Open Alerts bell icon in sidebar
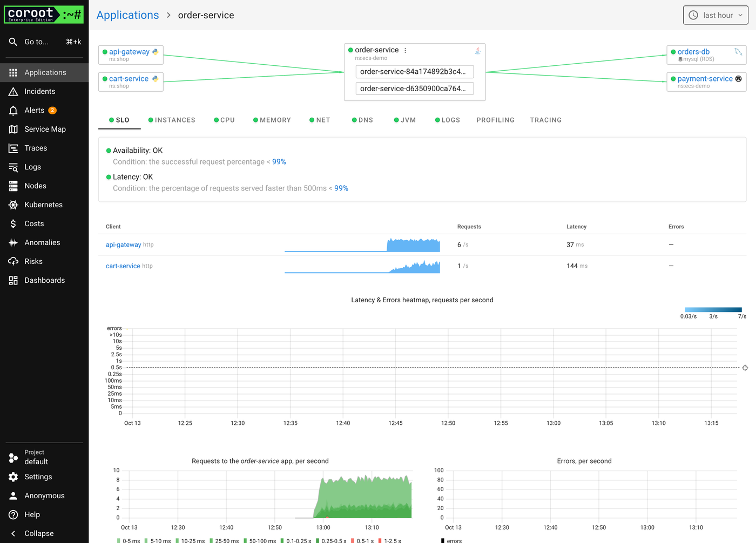Image resolution: width=756 pixels, height=543 pixels. tap(13, 110)
